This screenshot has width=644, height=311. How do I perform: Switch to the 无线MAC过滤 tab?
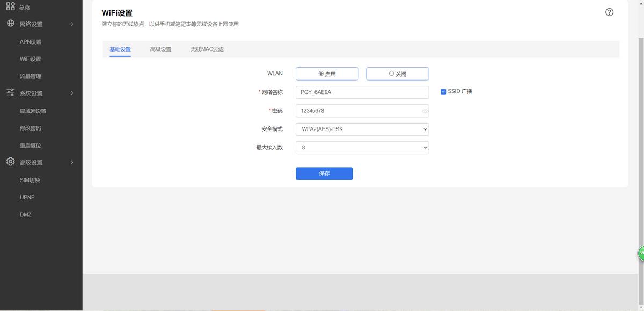(207, 49)
